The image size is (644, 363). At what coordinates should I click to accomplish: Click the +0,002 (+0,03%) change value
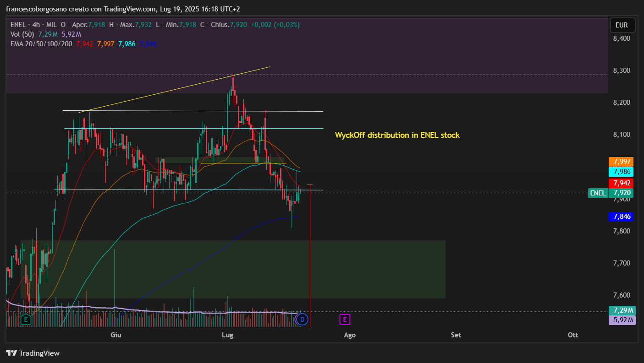[x=275, y=25]
